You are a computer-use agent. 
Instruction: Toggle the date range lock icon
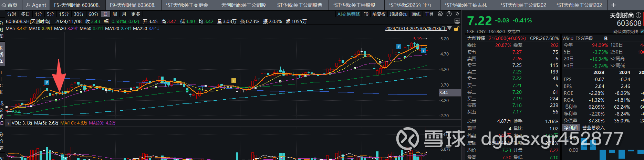click(456, 29)
